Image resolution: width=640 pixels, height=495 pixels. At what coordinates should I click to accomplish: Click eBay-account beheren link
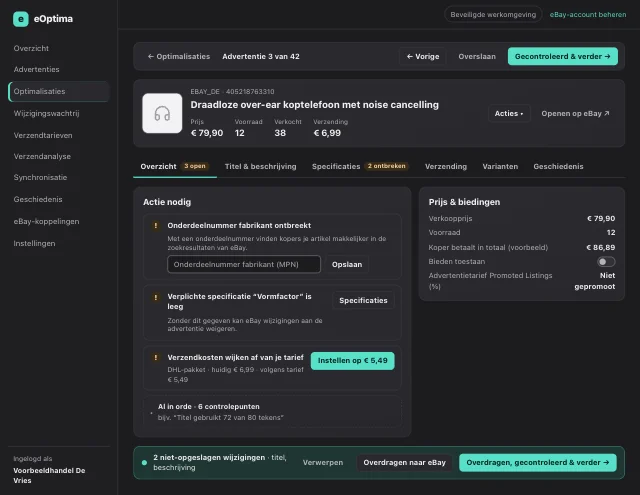[x=588, y=15]
